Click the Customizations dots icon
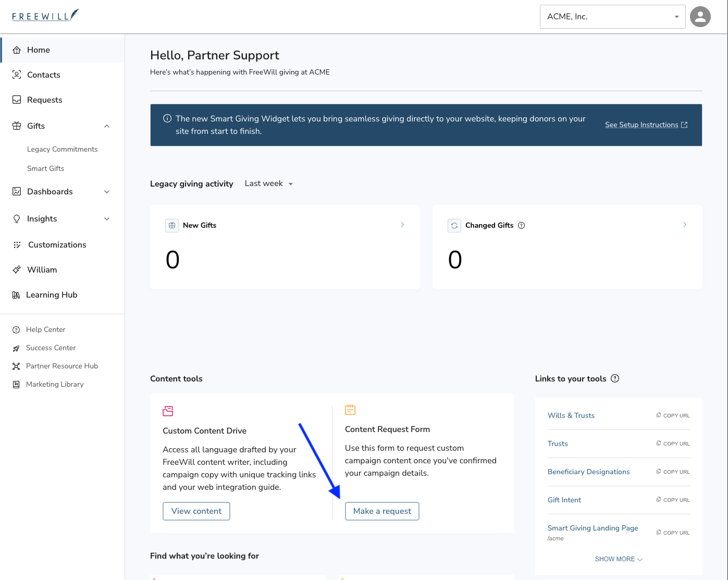The width and height of the screenshot is (728, 580). pos(17,245)
